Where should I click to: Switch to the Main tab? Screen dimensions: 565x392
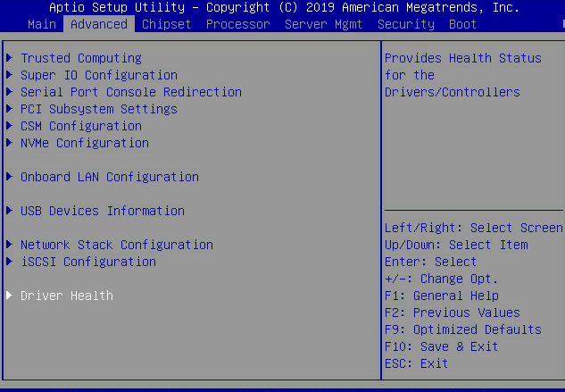[x=42, y=24]
